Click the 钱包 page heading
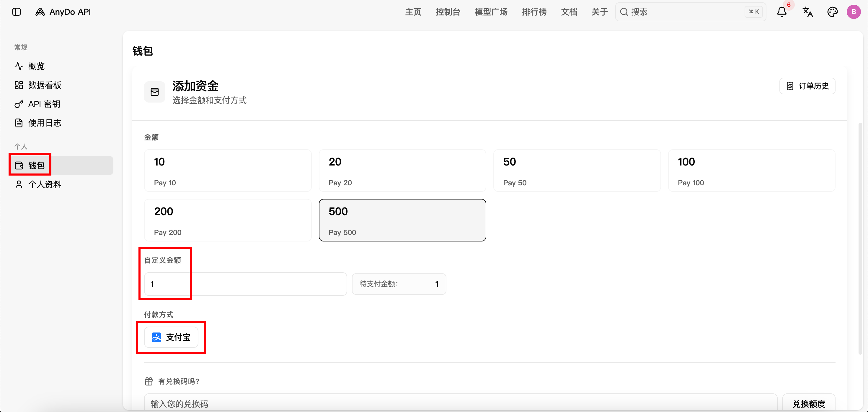Screen dimensions: 868x412 click(143, 51)
